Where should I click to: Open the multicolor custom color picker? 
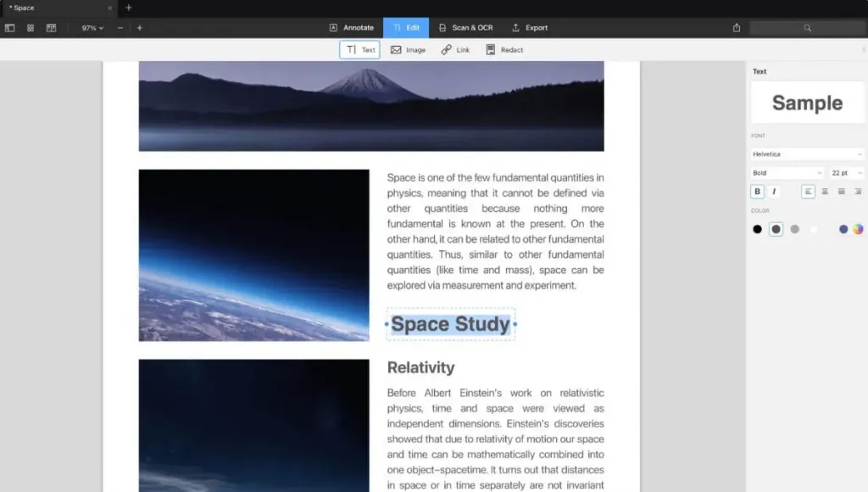pyautogui.click(x=858, y=229)
